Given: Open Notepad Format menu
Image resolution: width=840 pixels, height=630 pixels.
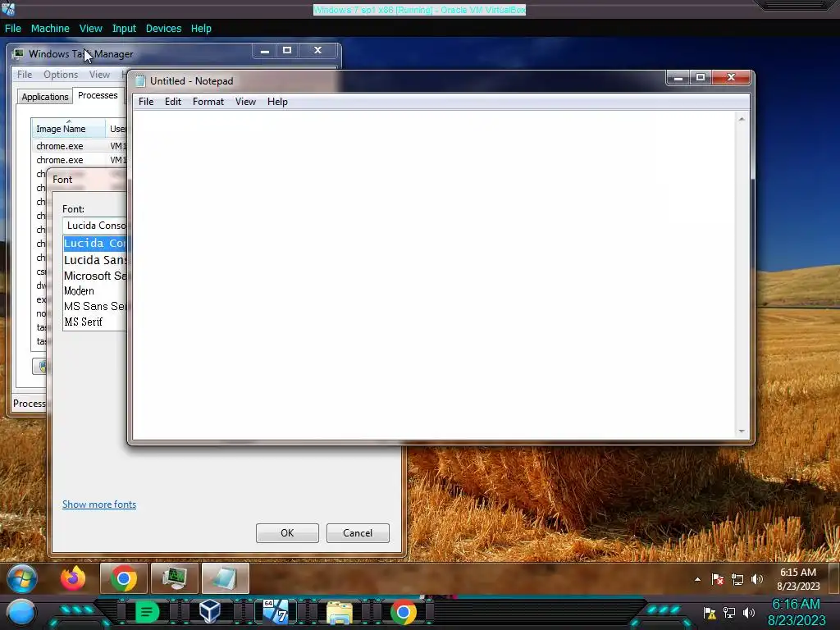Looking at the screenshot, I should pos(208,102).
